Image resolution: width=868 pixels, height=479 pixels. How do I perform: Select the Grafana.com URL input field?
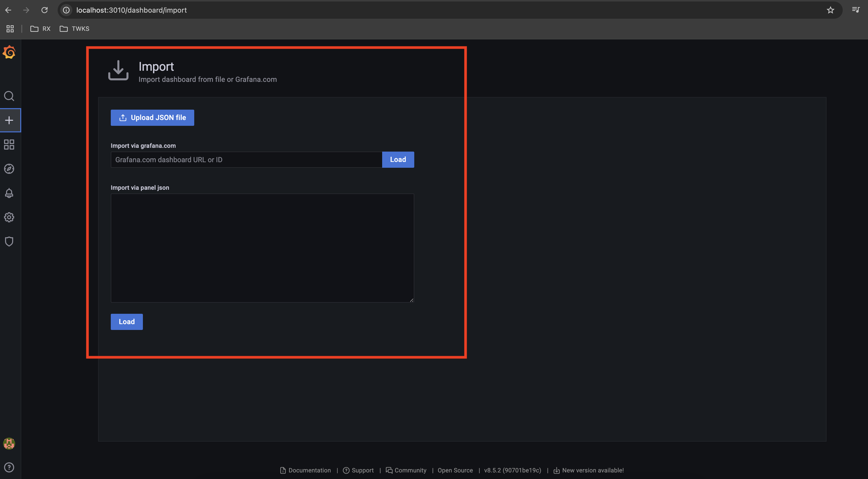(x=246, y=159)
